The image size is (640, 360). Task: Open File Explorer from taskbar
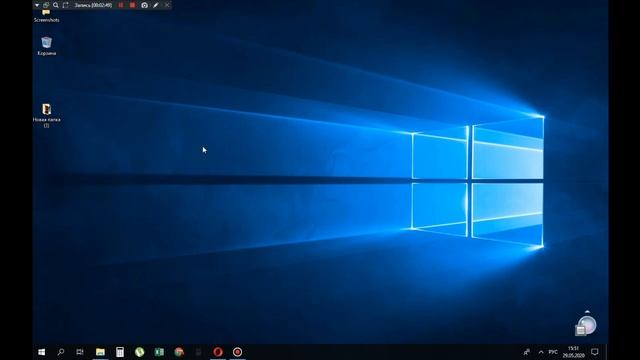(100, 352)
